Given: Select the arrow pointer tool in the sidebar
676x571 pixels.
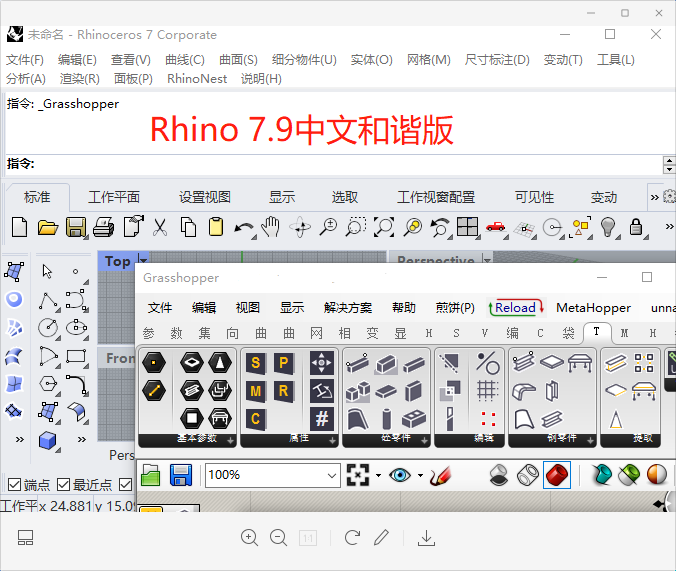Looking at the screenshot, I should (47, 272).
